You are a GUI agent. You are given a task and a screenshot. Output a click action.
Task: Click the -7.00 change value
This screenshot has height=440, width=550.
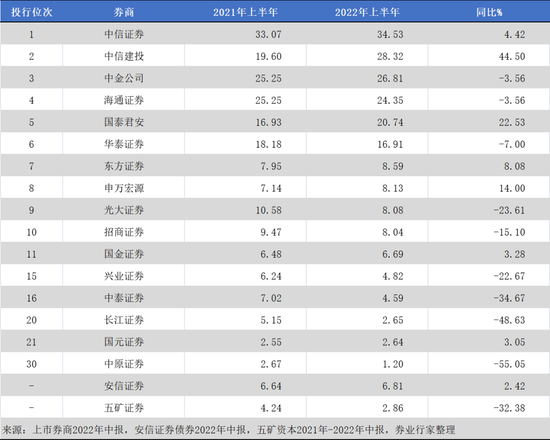(512, 144)
